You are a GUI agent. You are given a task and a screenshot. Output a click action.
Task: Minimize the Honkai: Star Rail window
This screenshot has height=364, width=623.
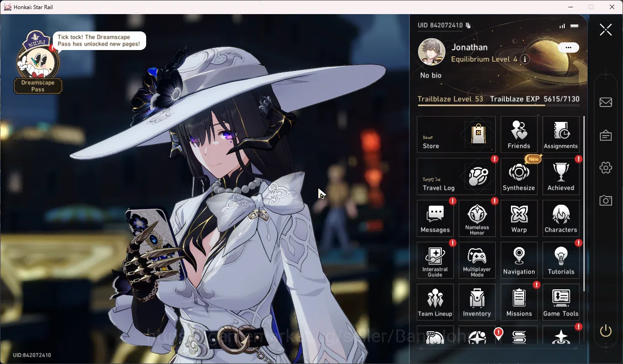(x=571, y=7)
